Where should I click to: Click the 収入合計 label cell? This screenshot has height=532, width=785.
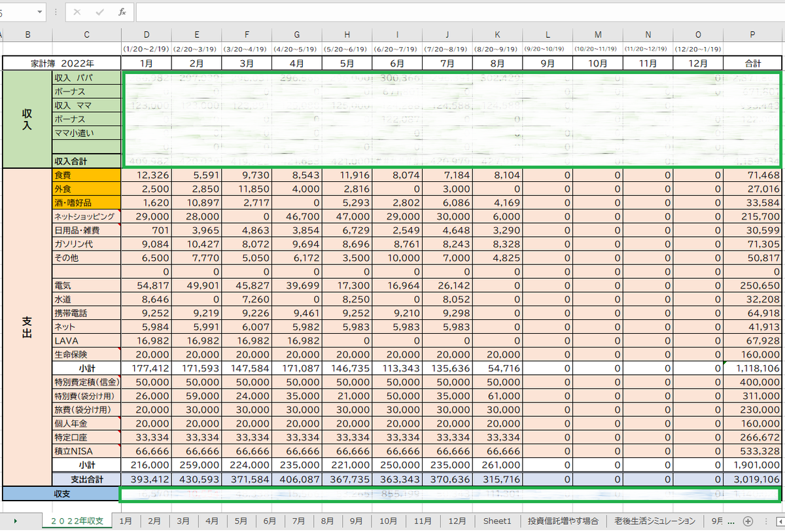(x=87, y=160)
